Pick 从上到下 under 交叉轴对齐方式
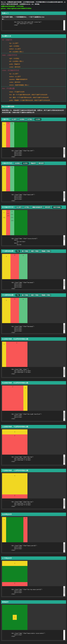 (x=19, y=207)
